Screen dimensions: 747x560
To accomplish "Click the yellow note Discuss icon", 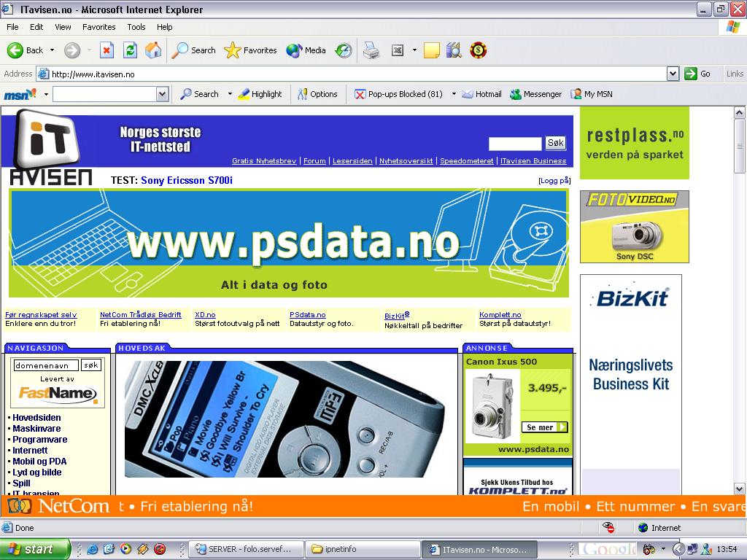I will click(431, 50).
